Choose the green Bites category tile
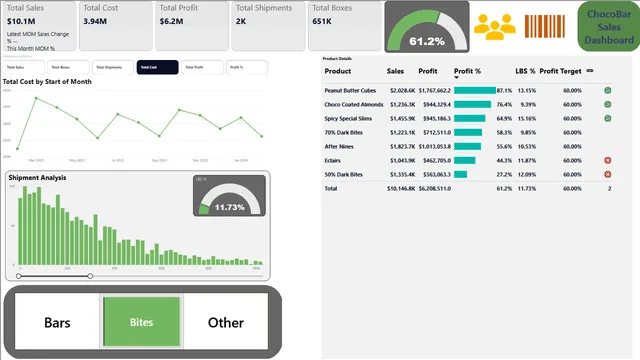 click(141, 322)
